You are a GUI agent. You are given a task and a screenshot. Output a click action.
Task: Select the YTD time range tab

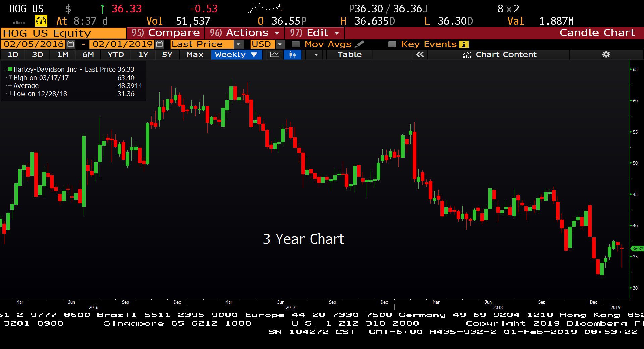point(116,54)
